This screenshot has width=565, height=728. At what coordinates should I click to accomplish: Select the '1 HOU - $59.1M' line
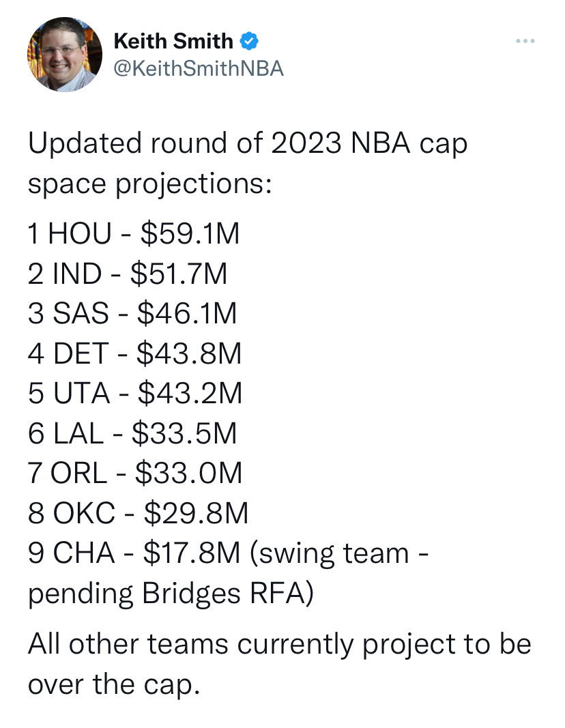134,234
